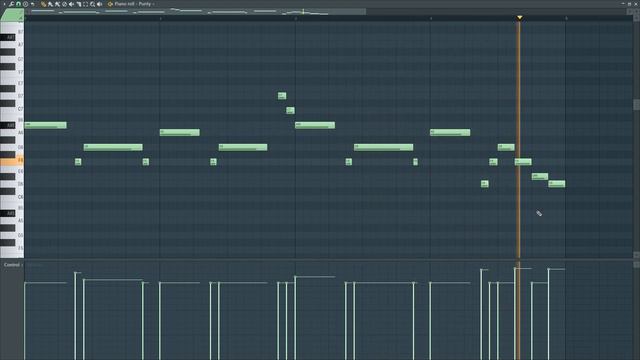Open the dropdown arrow after Purity title
The height and width of the screenshot is (360, 640).
153,4
